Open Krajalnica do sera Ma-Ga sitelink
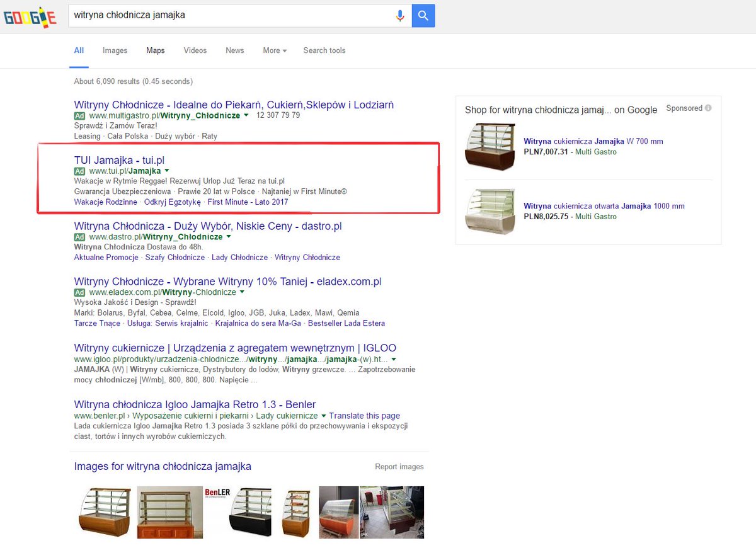The width and height of the screenshot is (756, 548). (x=258, y=323)
